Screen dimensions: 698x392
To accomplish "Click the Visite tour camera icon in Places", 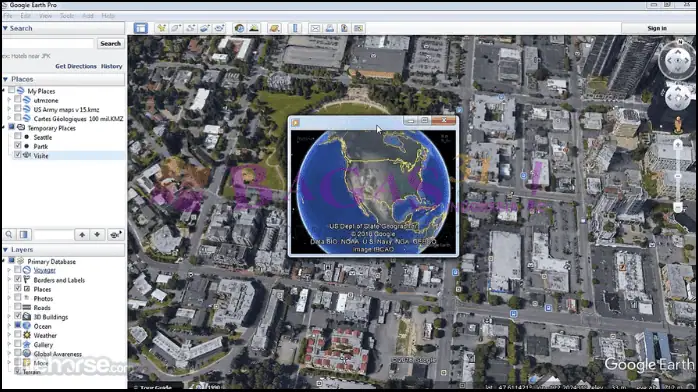I will 27,155.
